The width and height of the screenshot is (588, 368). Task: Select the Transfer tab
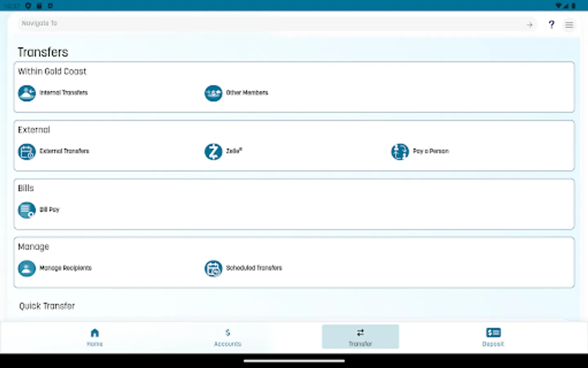tap(360, 336)
